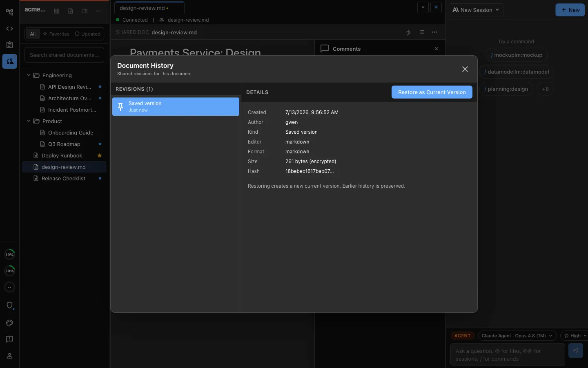Open Release Checklist document
This screenshot has width=588, height=368.
pos(64,178)
